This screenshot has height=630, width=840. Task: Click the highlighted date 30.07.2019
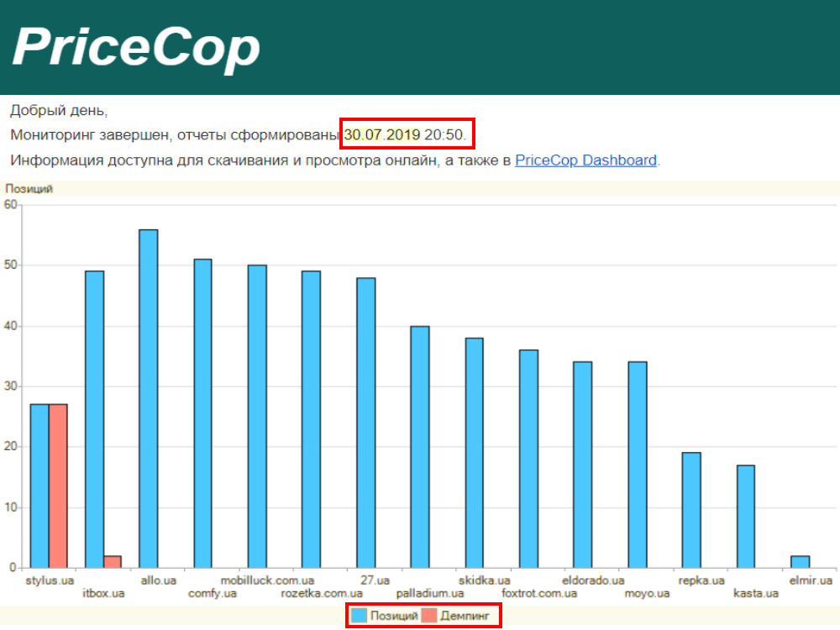382,134
